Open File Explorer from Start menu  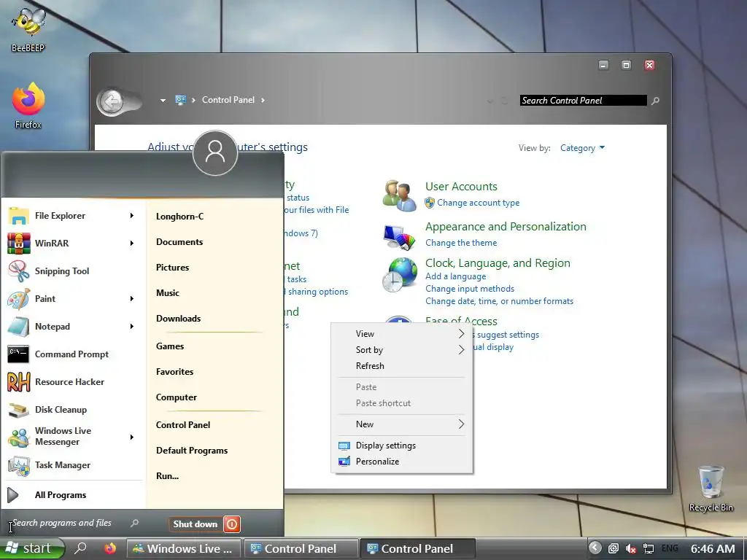pyautogui.click(x=71, y=216)
